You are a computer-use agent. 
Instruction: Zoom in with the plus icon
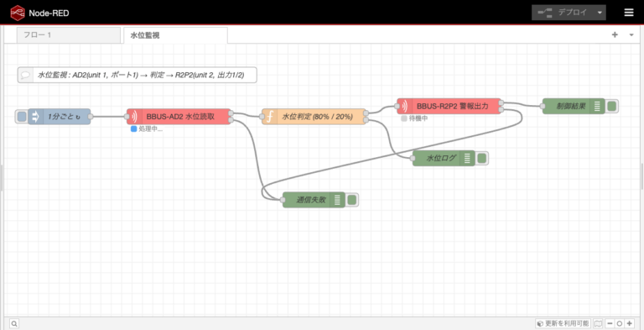pyautogui.click(x=630, y=323)
